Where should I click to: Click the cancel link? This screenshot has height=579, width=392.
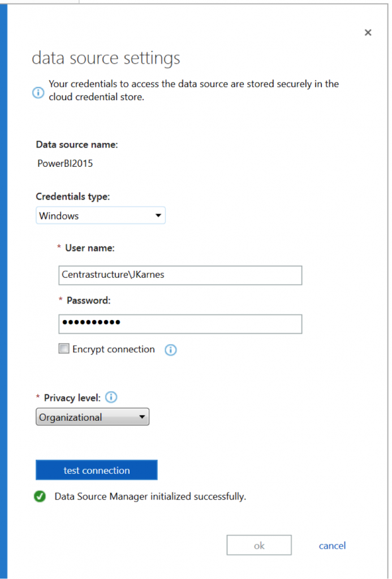click(x=332, y=546)
